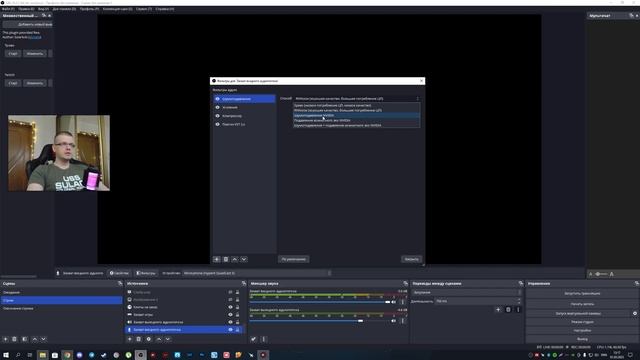Open the Устройство microphone device dropdown
This screenshot has width=640, height=360.
tap(257, 273)
